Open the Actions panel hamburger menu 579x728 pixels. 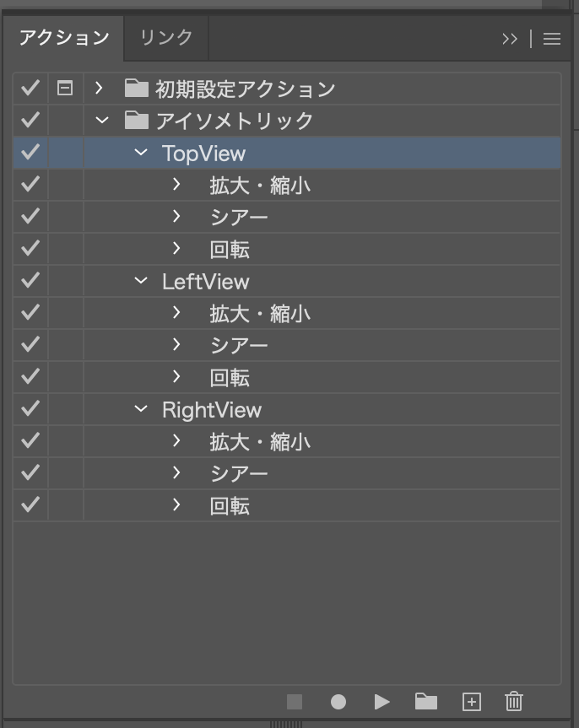[552, 39]
